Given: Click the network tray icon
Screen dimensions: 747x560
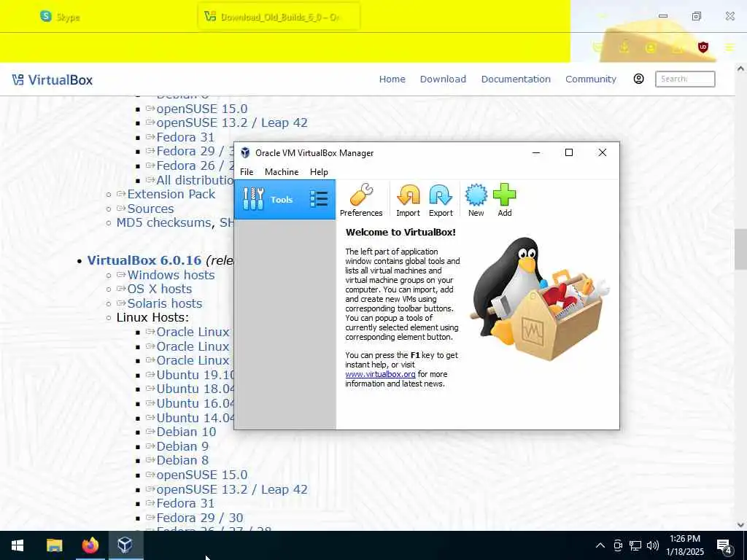Looking at the screenshot, I should [635, 545].
